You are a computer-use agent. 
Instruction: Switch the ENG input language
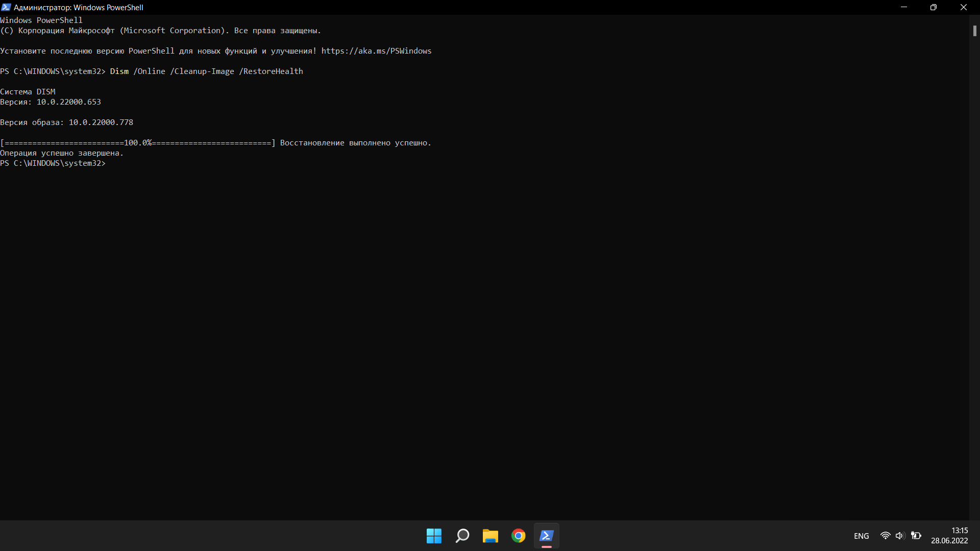pos(861,536)
